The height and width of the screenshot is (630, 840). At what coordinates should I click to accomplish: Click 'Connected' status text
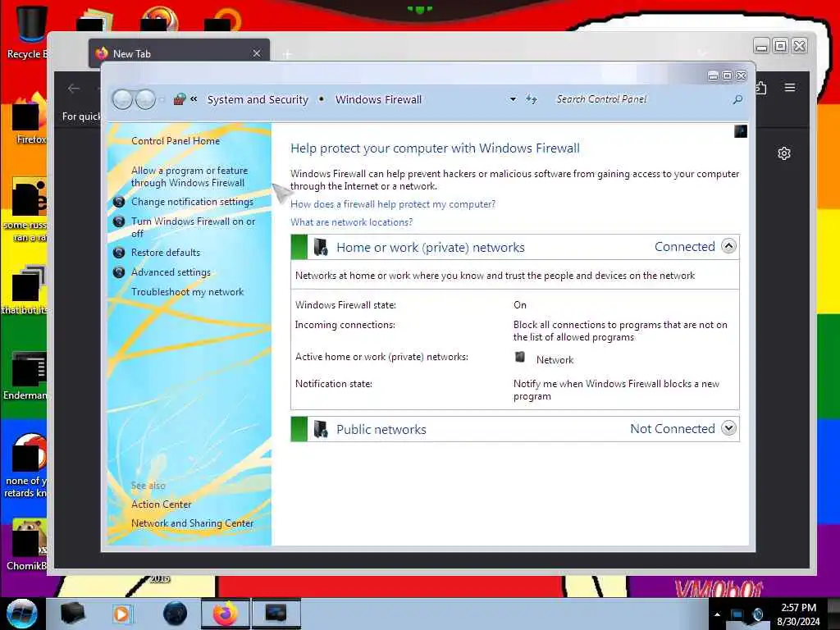point(685,247)
